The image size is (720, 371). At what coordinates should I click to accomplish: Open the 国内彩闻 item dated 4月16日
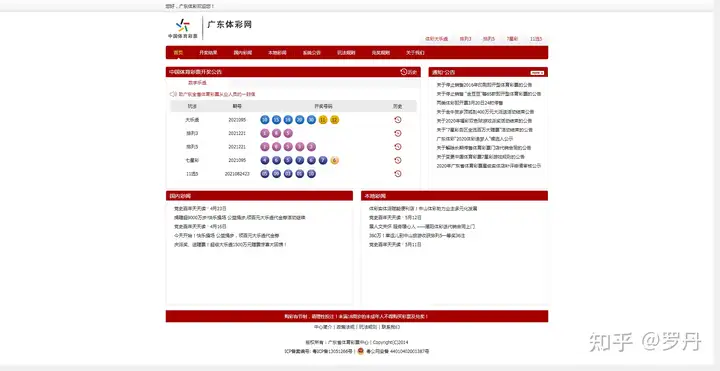coord(200,226)
